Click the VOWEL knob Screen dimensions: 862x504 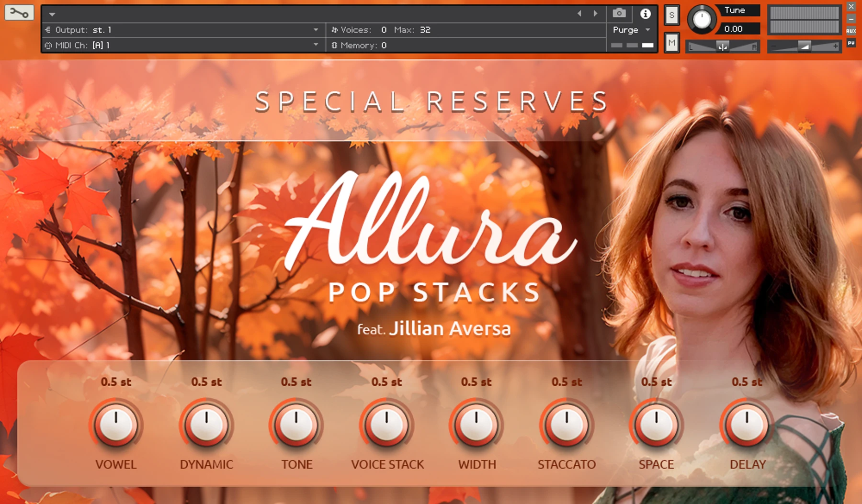116,425
